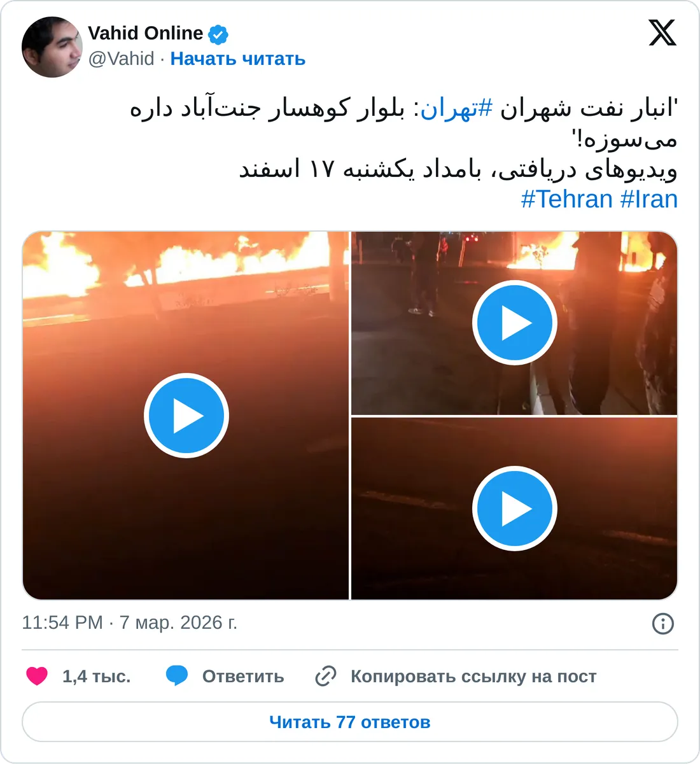Open the @Vahid handle link

pyautogui.click(x=121, y=59)
